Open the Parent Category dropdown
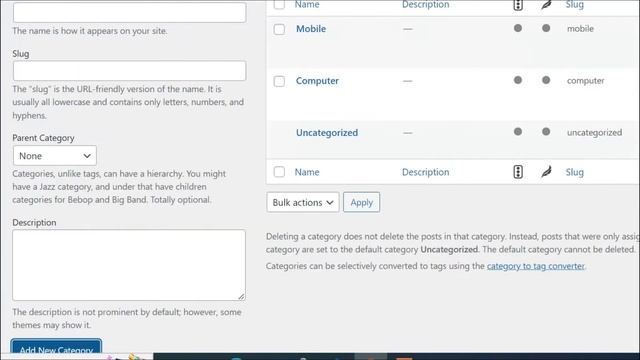 (55, 156)
